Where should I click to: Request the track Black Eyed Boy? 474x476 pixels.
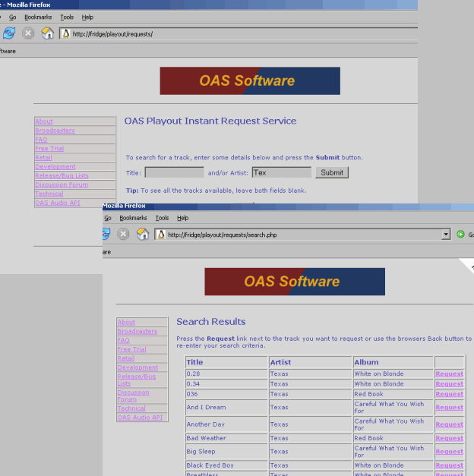(x=450, y=465)
